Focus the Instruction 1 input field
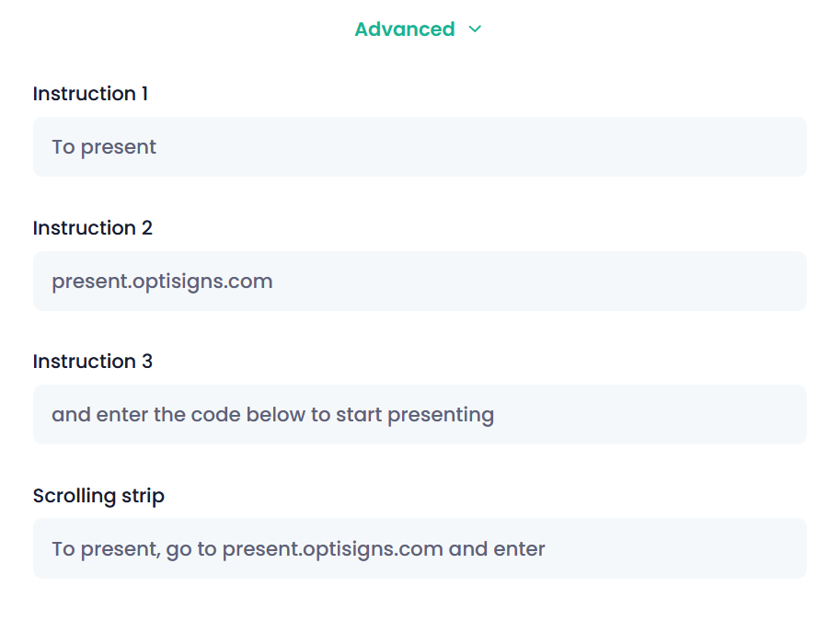The height and width of the screenshot is (644, 829). click(x=420, y=147)
